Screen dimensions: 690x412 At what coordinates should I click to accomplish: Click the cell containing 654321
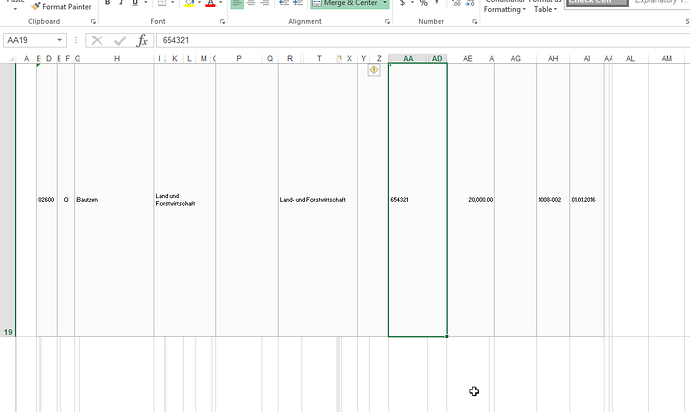418,200
